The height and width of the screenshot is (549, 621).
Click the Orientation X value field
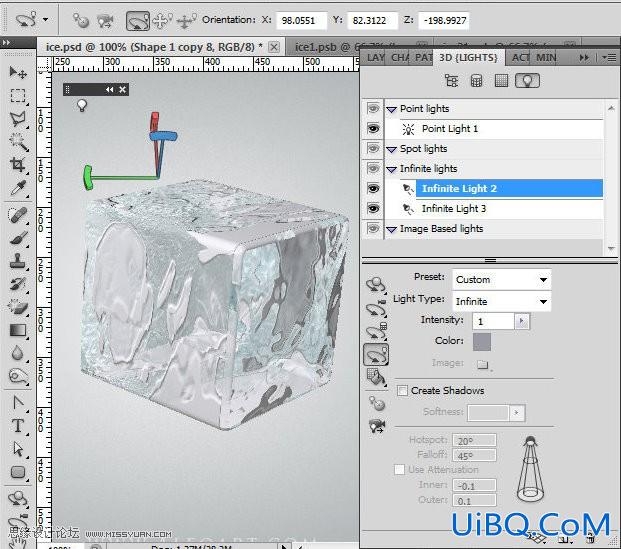301,21
